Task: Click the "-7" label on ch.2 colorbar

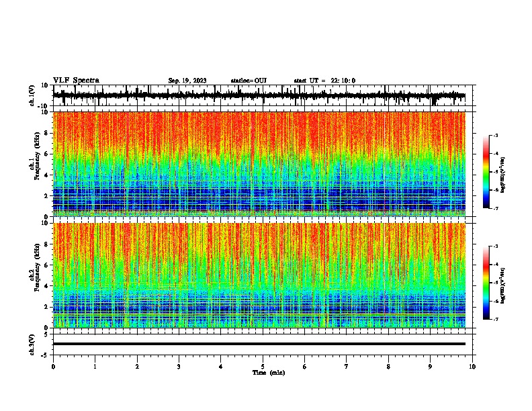Action: click(x=495, y=319)
